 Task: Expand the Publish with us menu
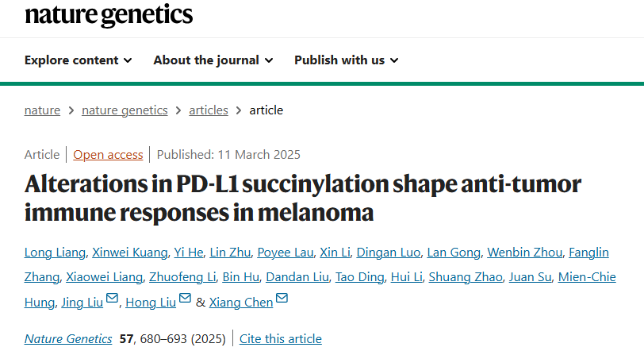pyautogui.click(x=347, y=60)
